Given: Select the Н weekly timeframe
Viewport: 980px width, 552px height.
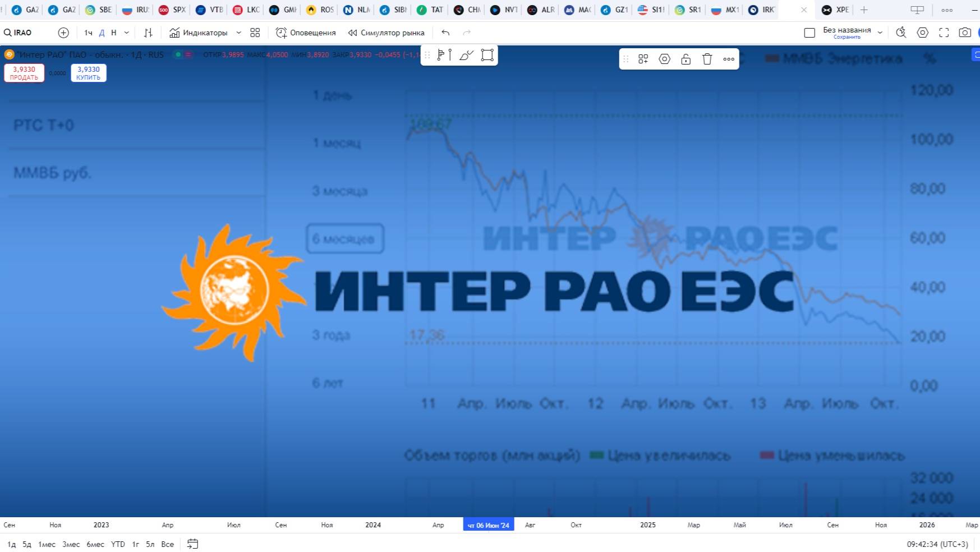Looking at the screenshot, I should [114, 33].
